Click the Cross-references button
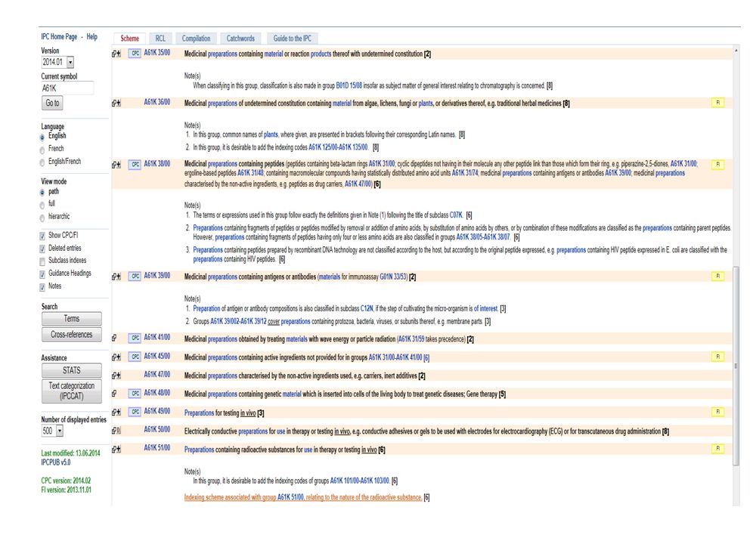 pos(71,335)
